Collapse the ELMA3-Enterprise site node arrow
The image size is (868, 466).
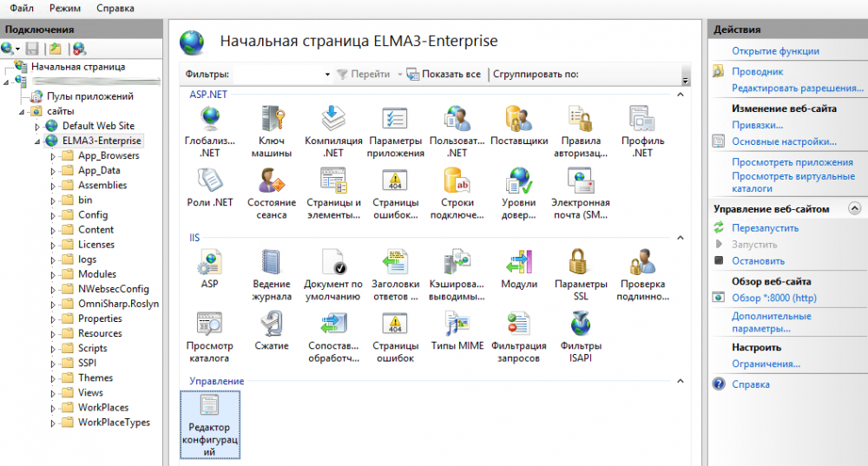point(37,141)
